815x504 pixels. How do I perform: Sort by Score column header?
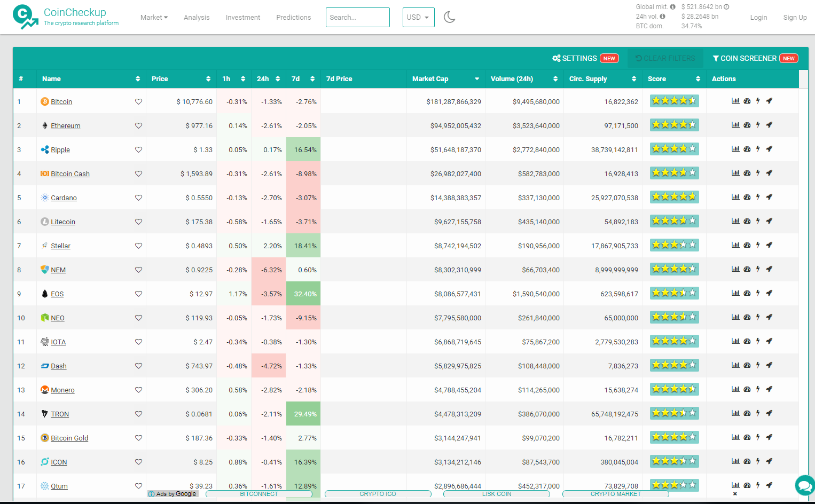tap(673, 78)
